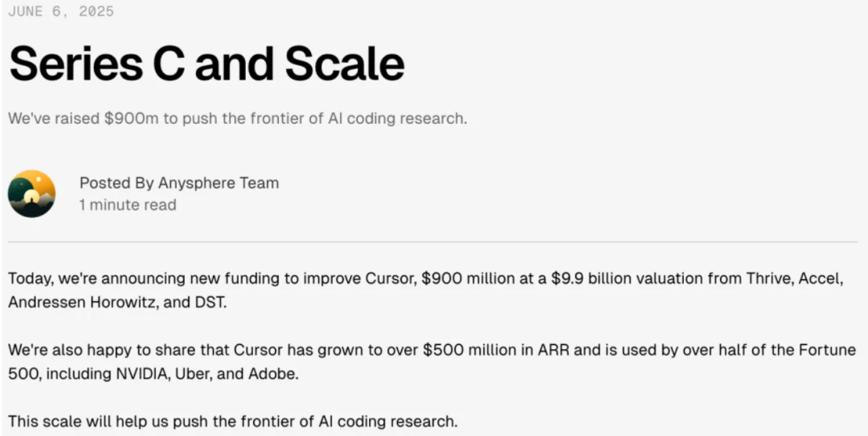The height and width of the screenshot is (436, 868).
Task: Click the 'Andreessen Horowitz' investor name
Action: [x=81, y=302]
